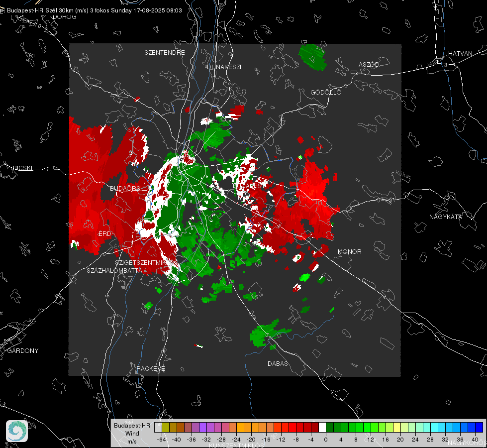
Task: Click legend value 0
Action: click(x=325, y=440)
